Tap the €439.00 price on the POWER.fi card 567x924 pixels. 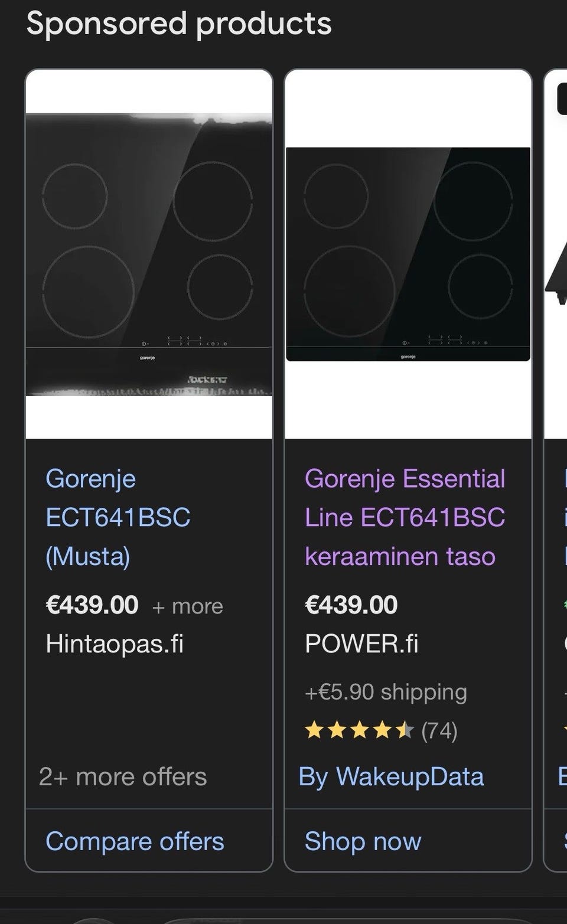point(351,605)
